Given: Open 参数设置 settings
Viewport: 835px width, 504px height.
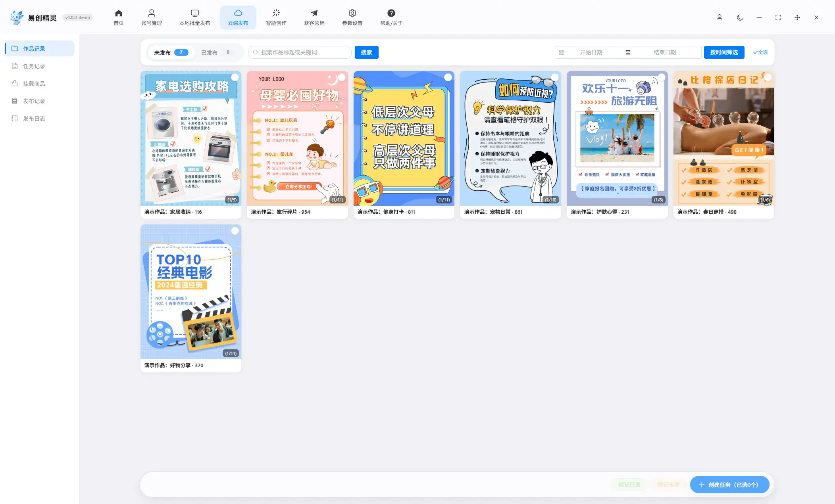Looking at the screenshot, I should click(352, 17).
